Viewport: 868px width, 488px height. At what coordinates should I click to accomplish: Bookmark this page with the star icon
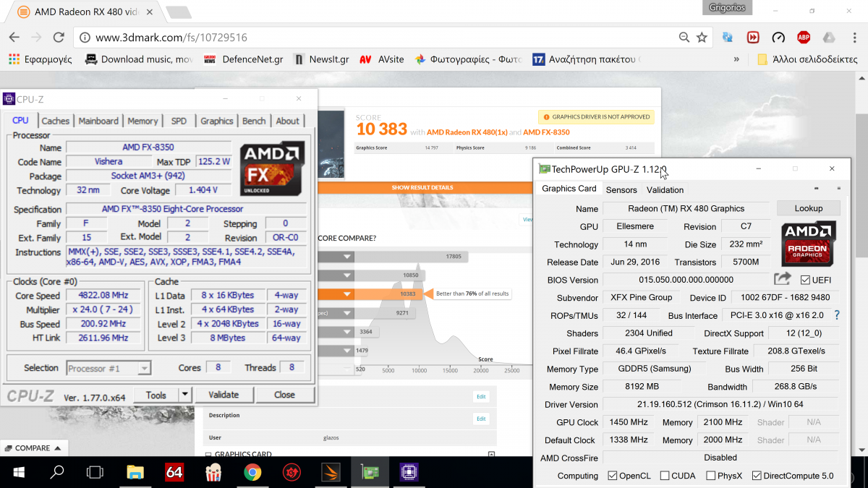coord(702,38)
